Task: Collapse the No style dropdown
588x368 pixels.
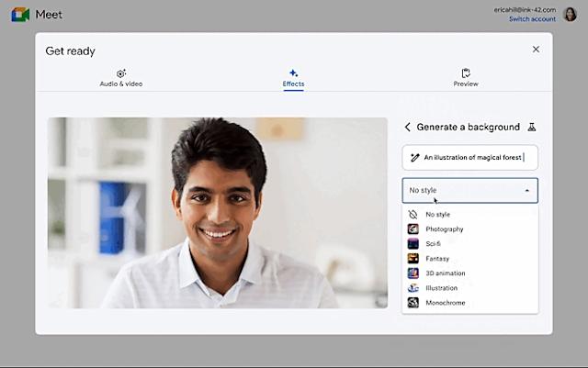Action: pos(527,191)
